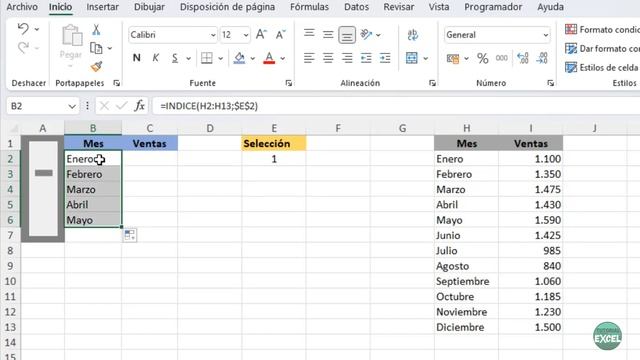640x360 pixels.
Task: Switch to the Datos tab
Action: click(x=356, y=7)
